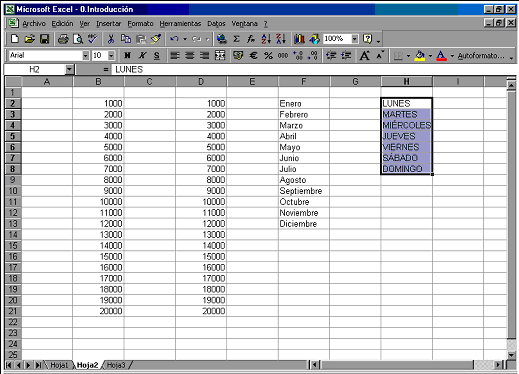The height and width of the screenshot is (374, 519).
Task: Print the sheet using the printer icon
Action: (x=63, y=39)
